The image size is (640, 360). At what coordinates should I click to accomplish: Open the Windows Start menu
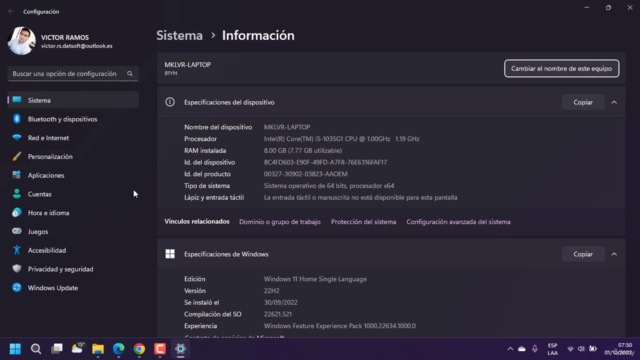pos(15,349)
